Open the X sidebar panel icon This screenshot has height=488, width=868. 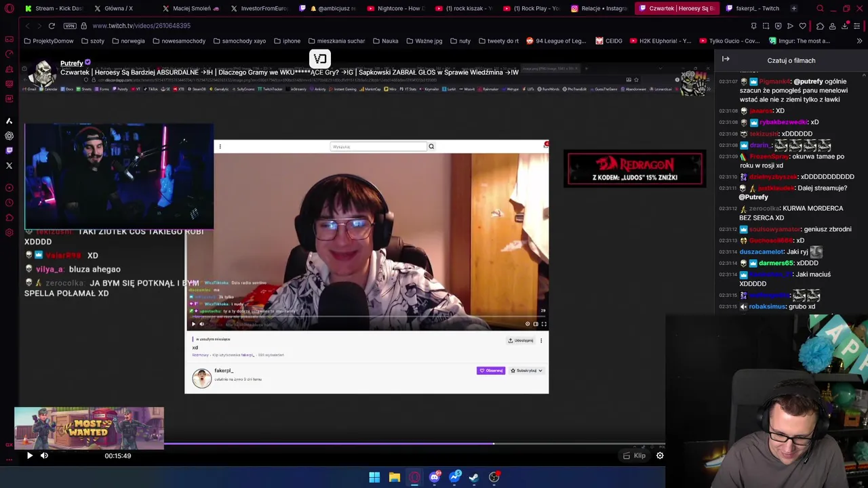click(x=9, y=165)
